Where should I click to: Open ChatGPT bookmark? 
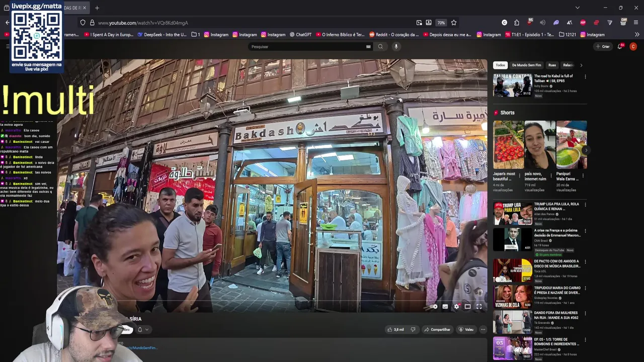tap(300, 35)
